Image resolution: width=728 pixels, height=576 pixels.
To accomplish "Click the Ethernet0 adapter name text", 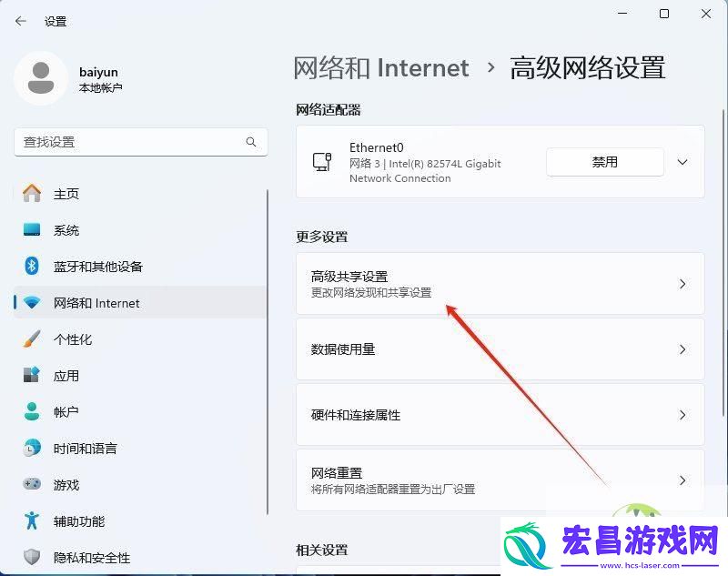I will pyautogui.click(x=376, y=147).
